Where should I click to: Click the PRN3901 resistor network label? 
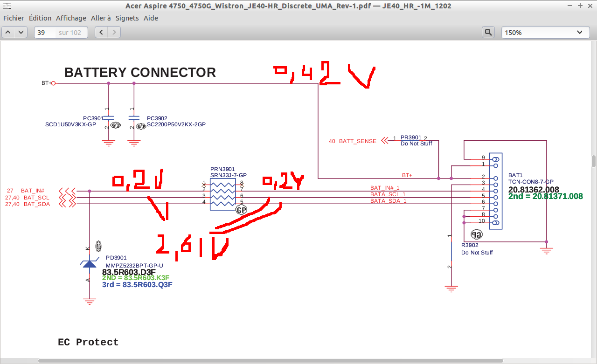point(222,169)
